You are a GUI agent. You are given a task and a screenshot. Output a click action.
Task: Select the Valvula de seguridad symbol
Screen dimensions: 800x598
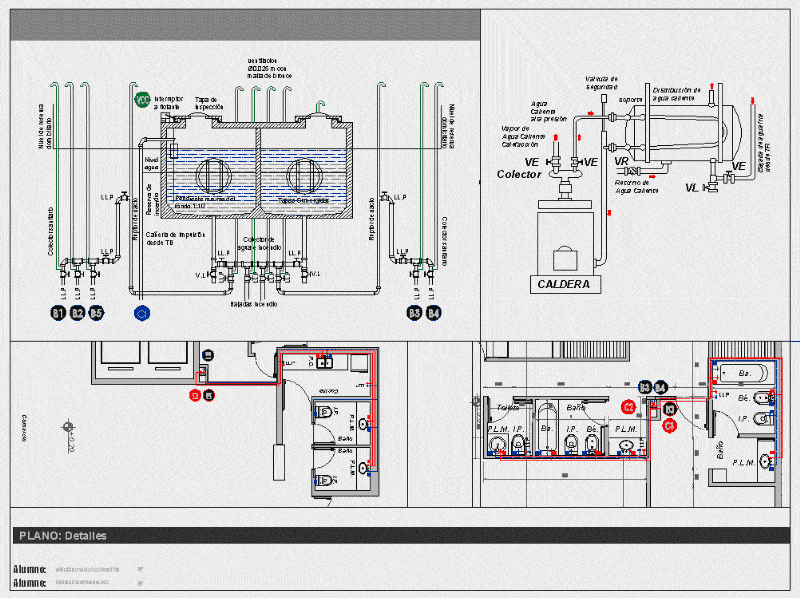(x=604, y=97)
